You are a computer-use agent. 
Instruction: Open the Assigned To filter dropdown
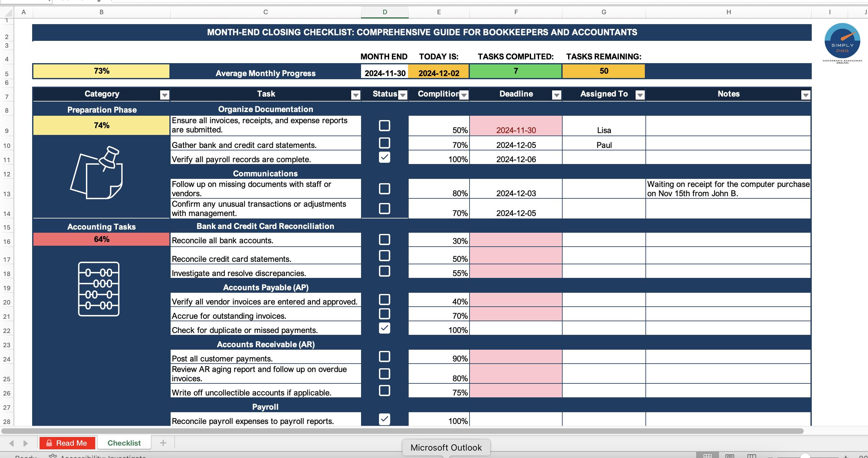640,95
